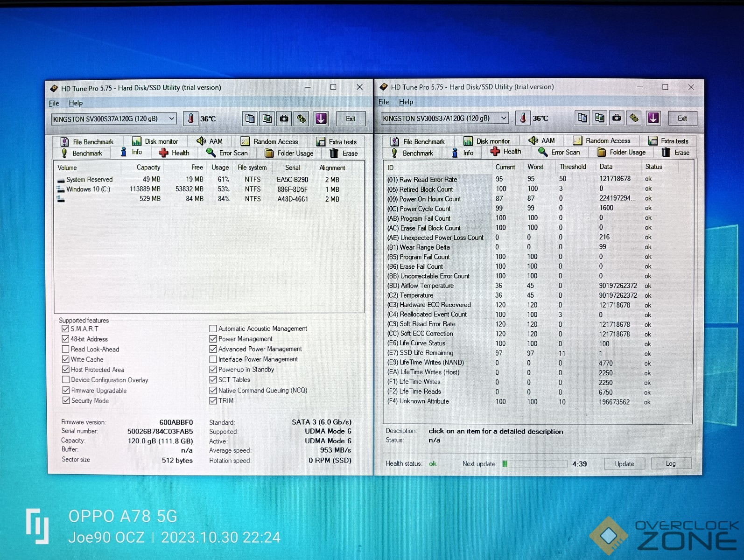744x560 pixels.
Task: Click the copy screenshot icon in right window toolbar
Action: click(599, 118)
